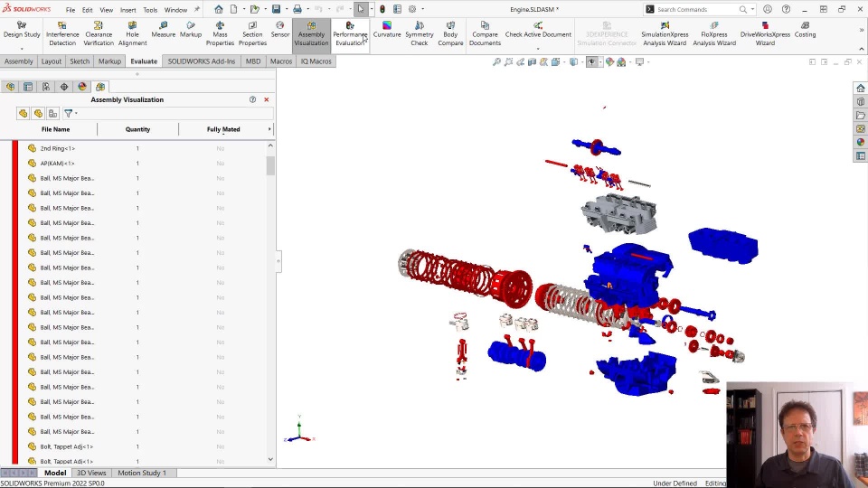868x488 pixels.
Task: Pin the SOLIDWORKS menu bar
Action: click(197, 9)
